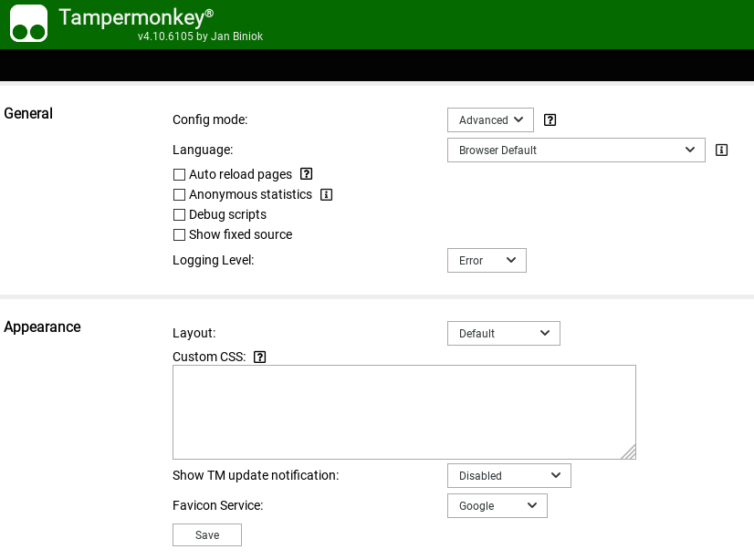Click inside the Custom CSS text area
The height and width of the screenshot is (560, 754).
click(x=403, y=412)
